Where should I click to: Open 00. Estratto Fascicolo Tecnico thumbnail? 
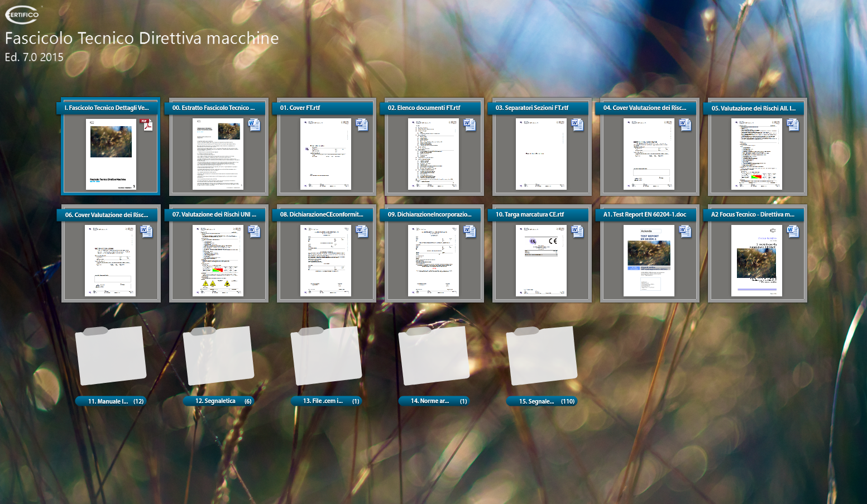(218, 154)
